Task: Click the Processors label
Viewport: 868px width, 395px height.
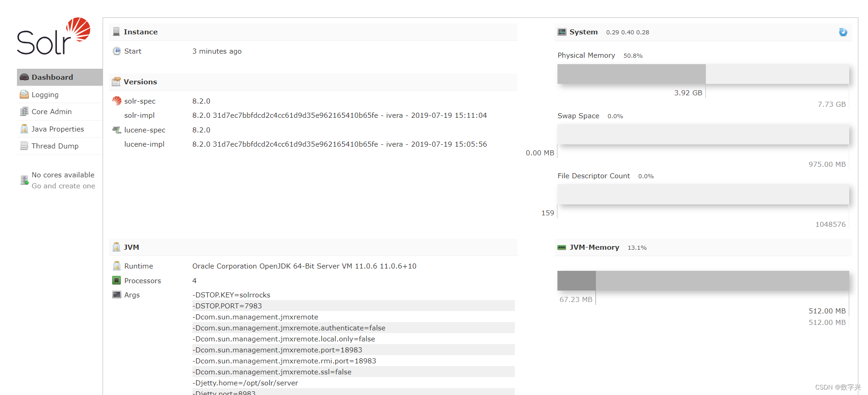Action: pyautogui.click(x=142, y=281)
